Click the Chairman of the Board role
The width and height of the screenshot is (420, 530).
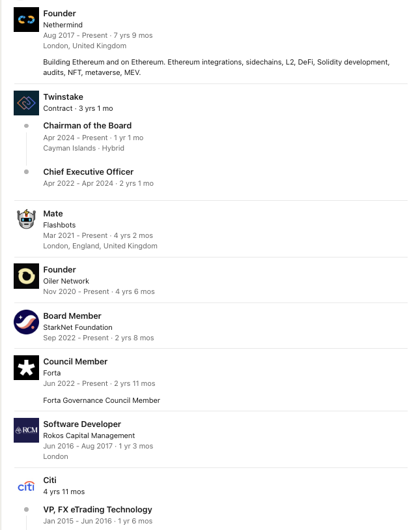coord(87,126)
